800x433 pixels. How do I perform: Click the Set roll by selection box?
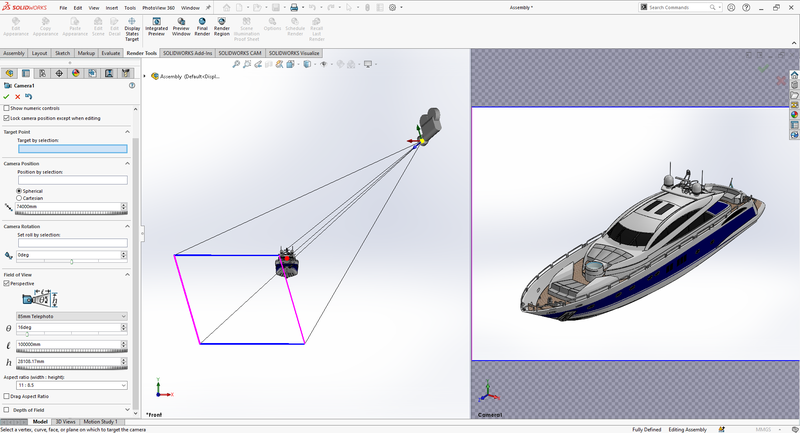(x=73, y=243)
